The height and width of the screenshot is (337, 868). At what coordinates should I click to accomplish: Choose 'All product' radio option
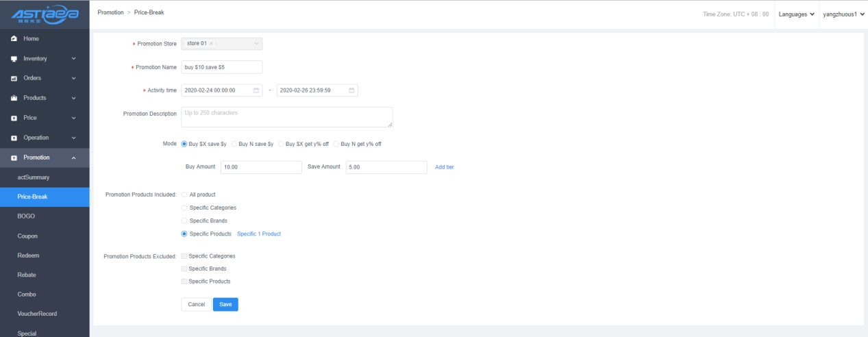[x=184, y=195]
